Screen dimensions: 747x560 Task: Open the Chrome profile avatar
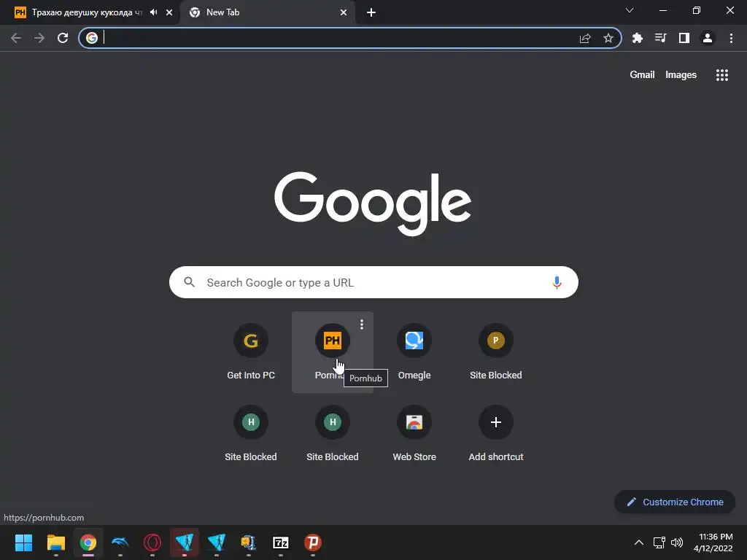pyautogui.click(x=708, y=38)
